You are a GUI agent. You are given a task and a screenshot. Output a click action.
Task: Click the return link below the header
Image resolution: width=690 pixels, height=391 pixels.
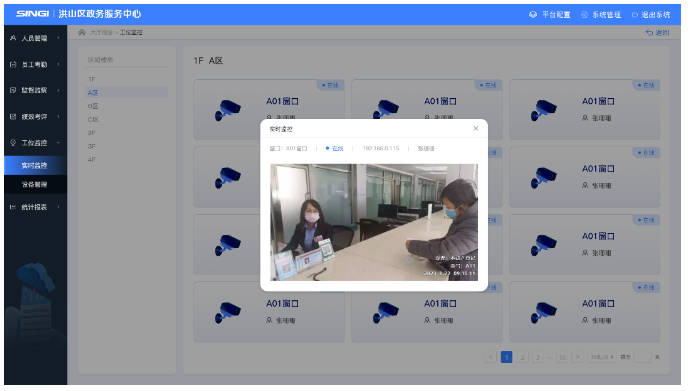(657, 33)
